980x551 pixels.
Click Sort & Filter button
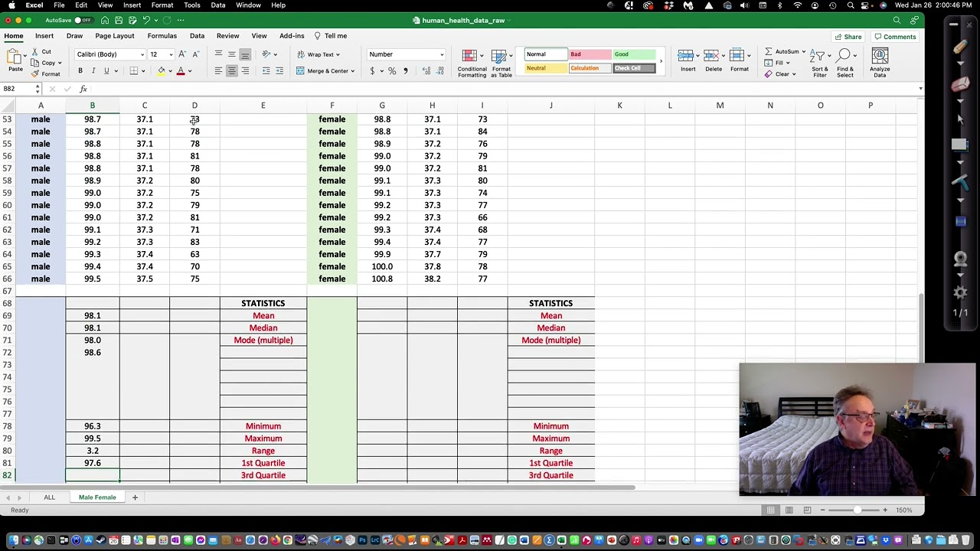pos(819,64)
